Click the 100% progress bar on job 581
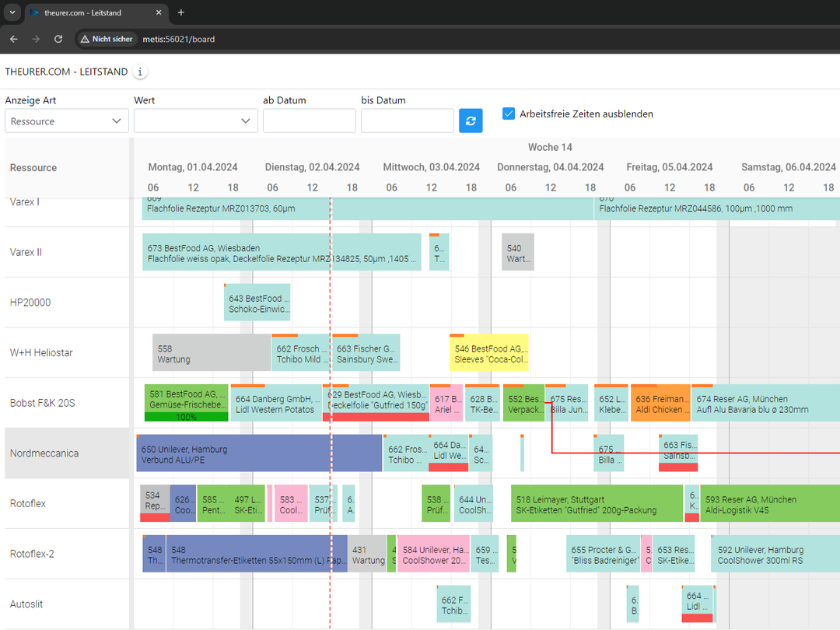This screenshot has height=630, width=840. pos(187,417)
